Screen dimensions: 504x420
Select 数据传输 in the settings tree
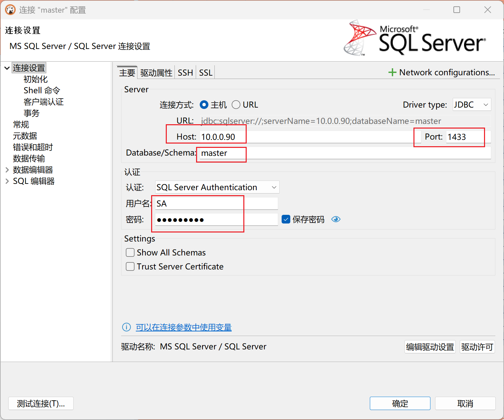coord(29,159)
